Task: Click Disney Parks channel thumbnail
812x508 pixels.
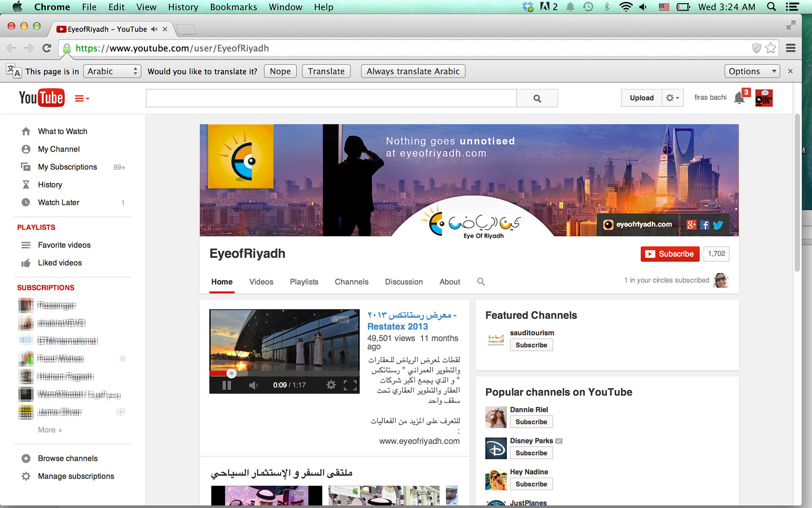Action: (496, 448)
